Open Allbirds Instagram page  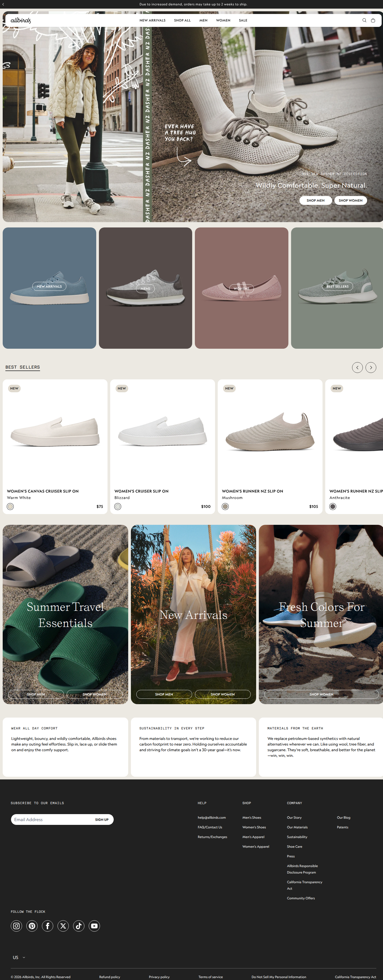[x=16, y=926]
